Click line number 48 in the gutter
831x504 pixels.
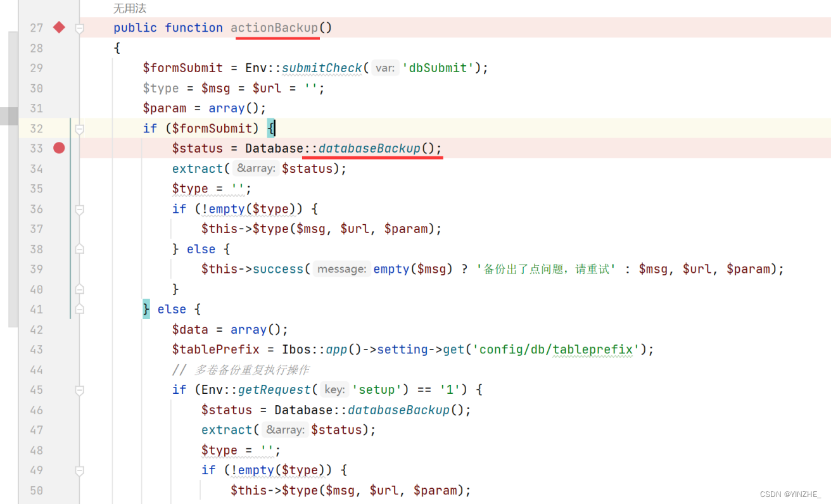coord(37,450)
